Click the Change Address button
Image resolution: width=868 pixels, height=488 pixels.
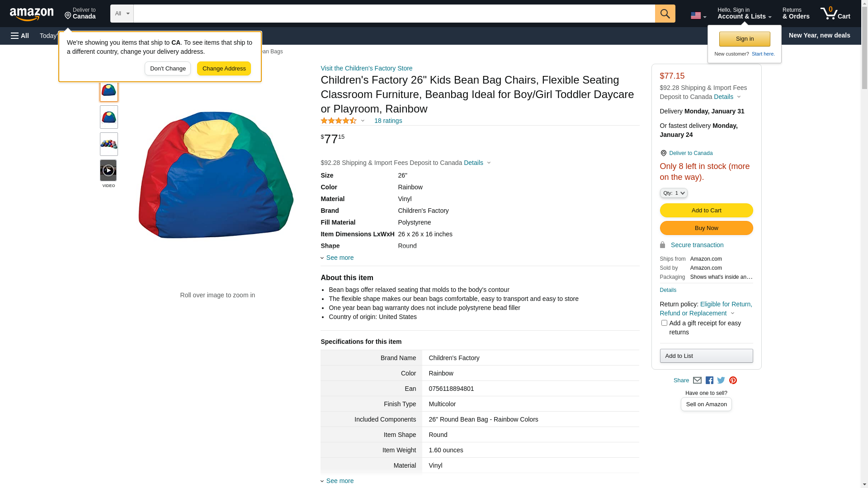(x=224, y=69)
